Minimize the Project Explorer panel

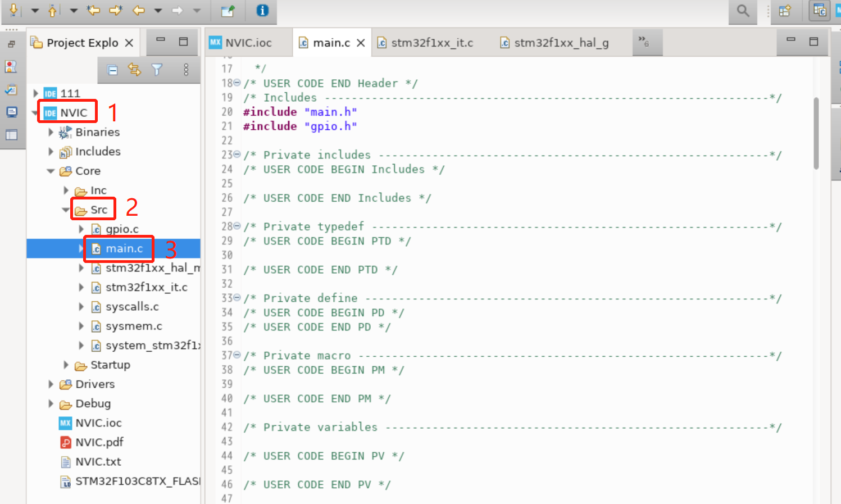tap(161, 40)
